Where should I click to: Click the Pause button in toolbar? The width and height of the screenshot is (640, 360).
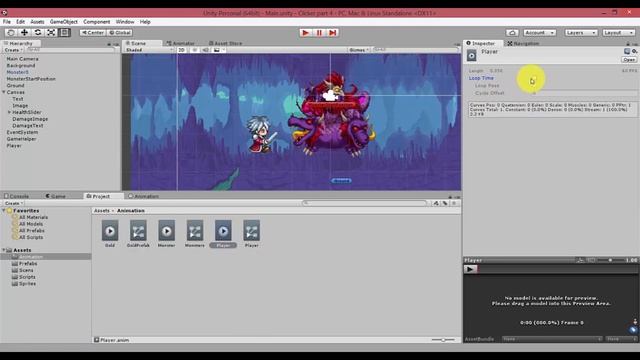point(319,33)
